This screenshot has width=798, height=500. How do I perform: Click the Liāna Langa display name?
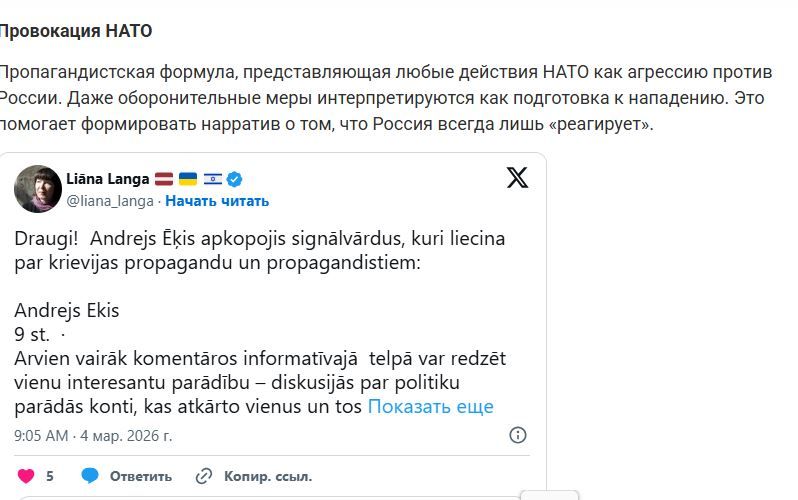107,180
